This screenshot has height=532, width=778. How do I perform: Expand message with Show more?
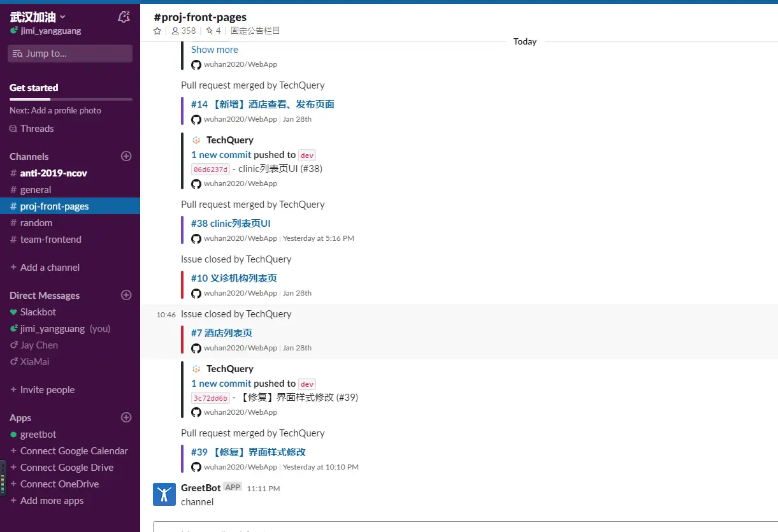[214, 49]
